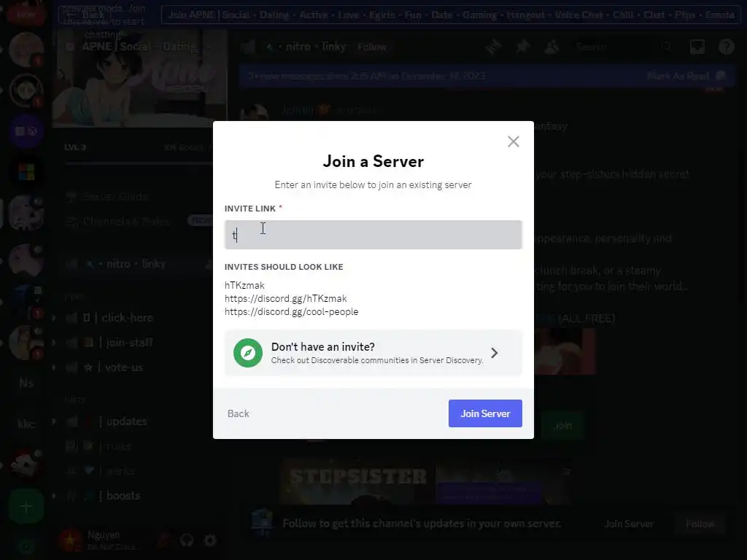Viewport: 747px width, 560px height.
Task: Click chevron arrow beside Don't have an invite
Action: (495, 353)
